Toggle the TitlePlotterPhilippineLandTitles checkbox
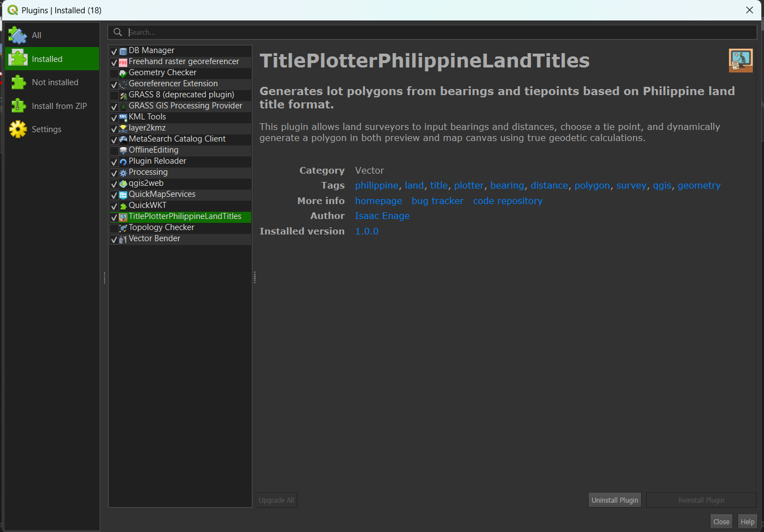 pos(114,217)
